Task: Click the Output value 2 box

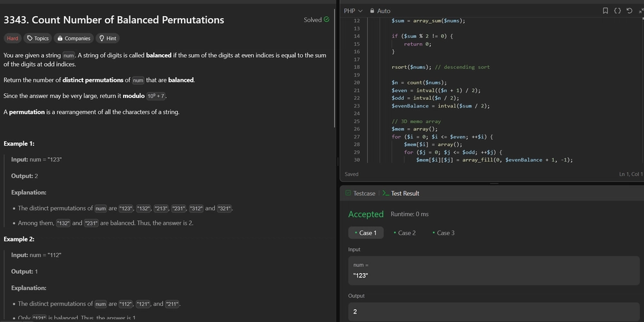Action: point(494,312)
